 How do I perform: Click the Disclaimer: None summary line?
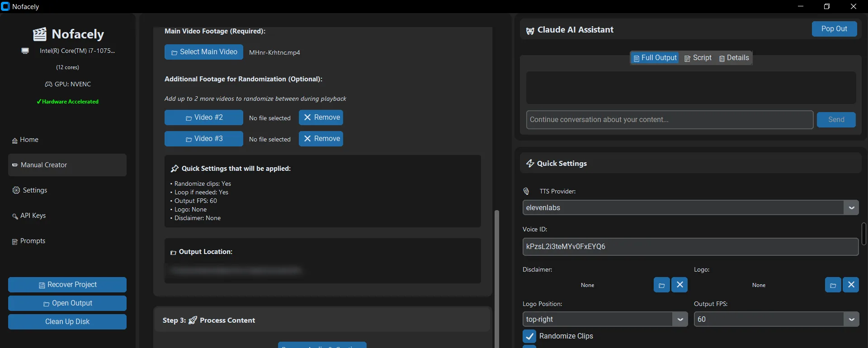tap(195, 218)
